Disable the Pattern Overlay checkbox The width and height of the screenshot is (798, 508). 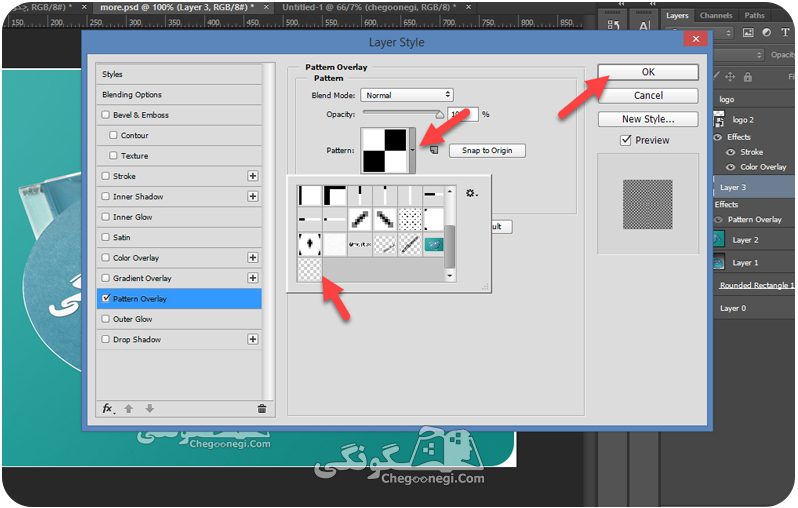(x=106, y=298)
